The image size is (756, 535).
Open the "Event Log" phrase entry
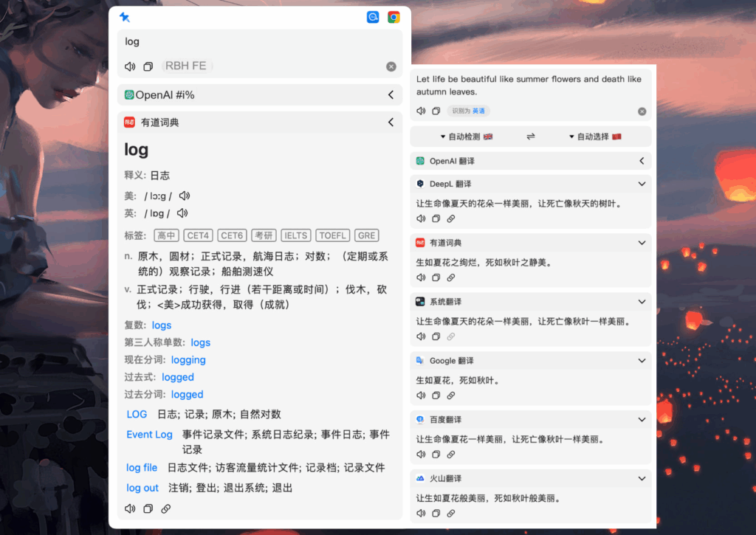[x=149, y=435]
